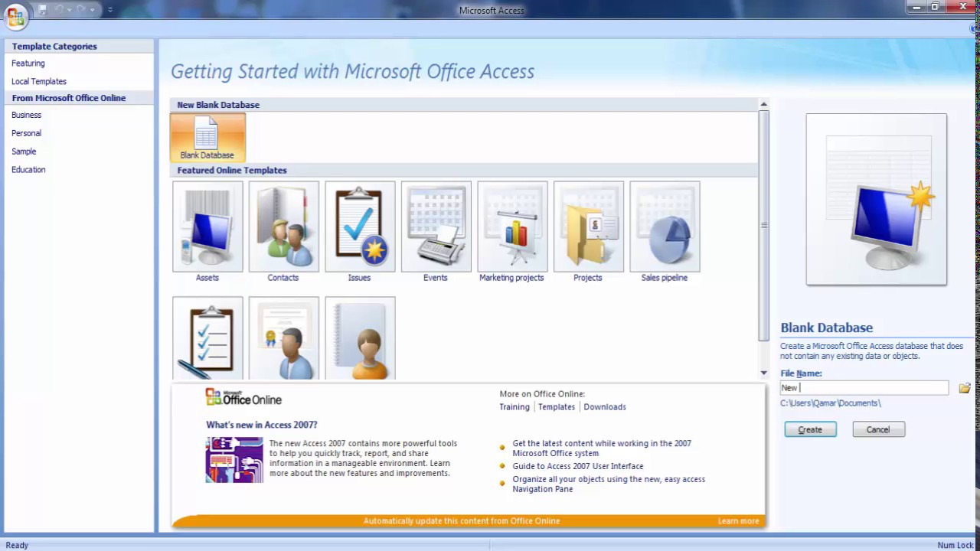Click the templates list scroll up arrow

pyautogui.click(x=763, y=104)
